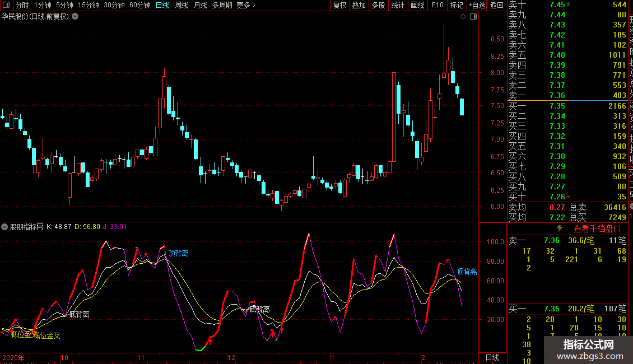Image resolution: width=633 pixels, height=364 pixels.
Task: Select the 卖五 price 7.40 row
Action: point(567,55)
